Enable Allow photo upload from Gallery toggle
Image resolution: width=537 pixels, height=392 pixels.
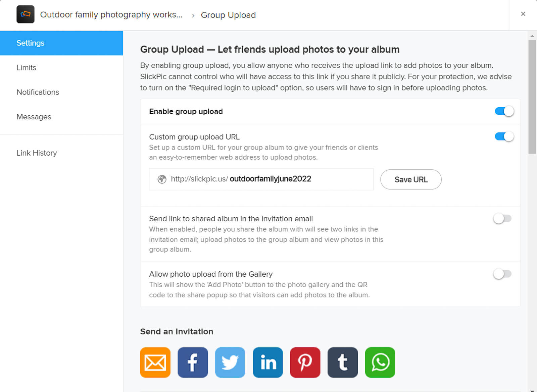point(502,274)
